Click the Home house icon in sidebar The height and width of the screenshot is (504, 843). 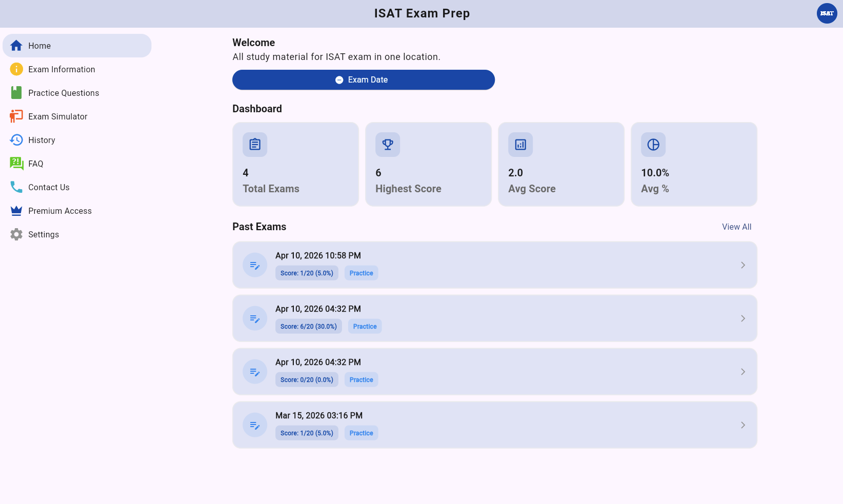click(16, 46)
